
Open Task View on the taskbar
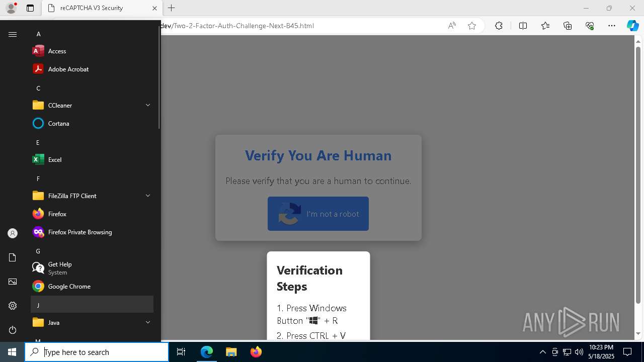click(x=181, y=352)
